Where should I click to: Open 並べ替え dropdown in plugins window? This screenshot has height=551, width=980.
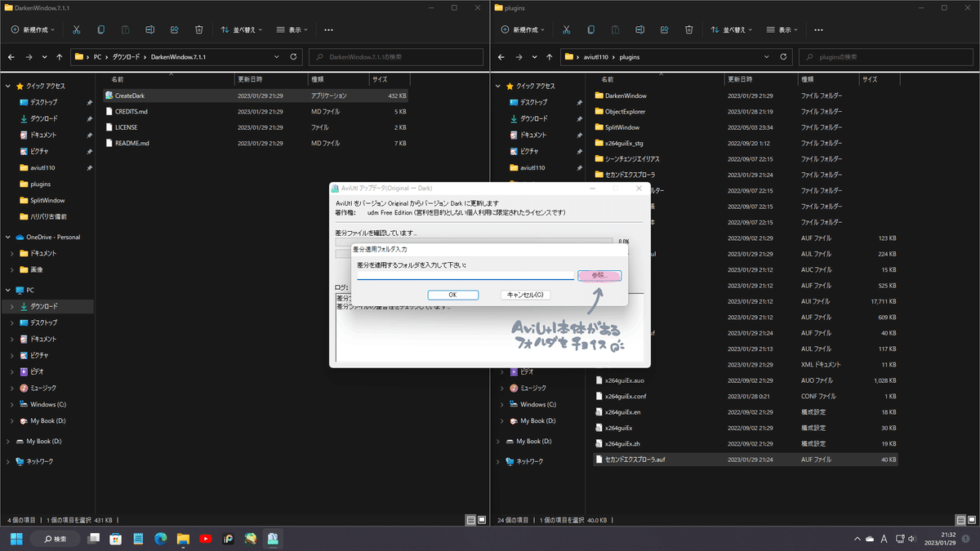point(732,29)
